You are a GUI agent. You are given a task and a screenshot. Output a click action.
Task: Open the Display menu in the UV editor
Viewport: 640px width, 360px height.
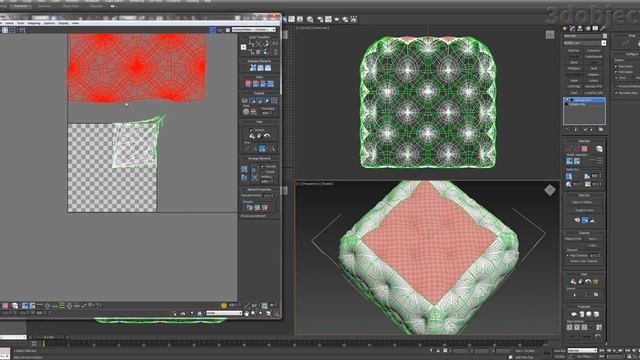click(63, 23)
